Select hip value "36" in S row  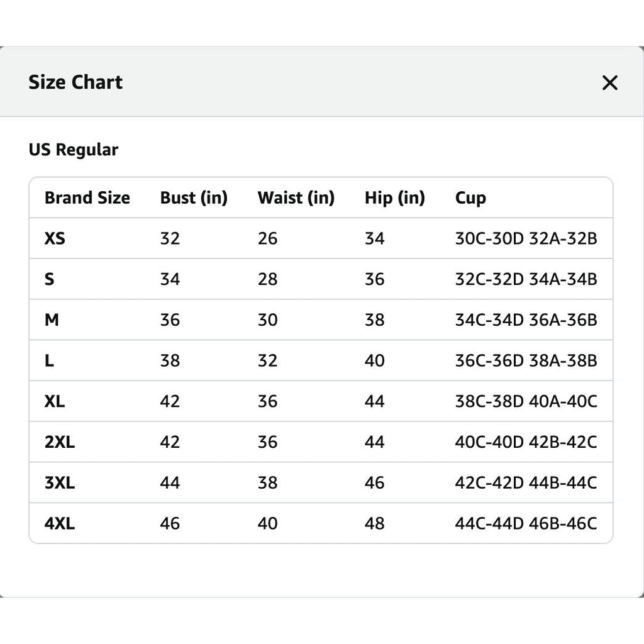[x=375, y=279]
